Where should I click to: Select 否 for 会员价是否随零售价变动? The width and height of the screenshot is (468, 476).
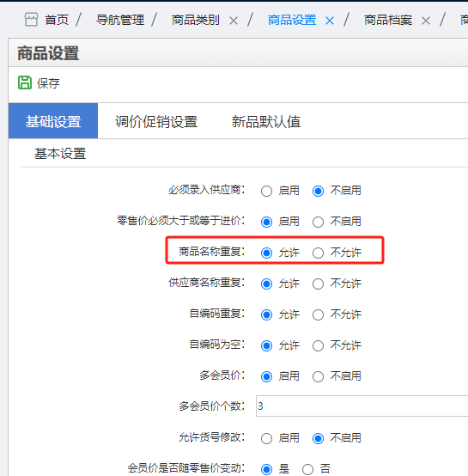[x=307, y=469]
